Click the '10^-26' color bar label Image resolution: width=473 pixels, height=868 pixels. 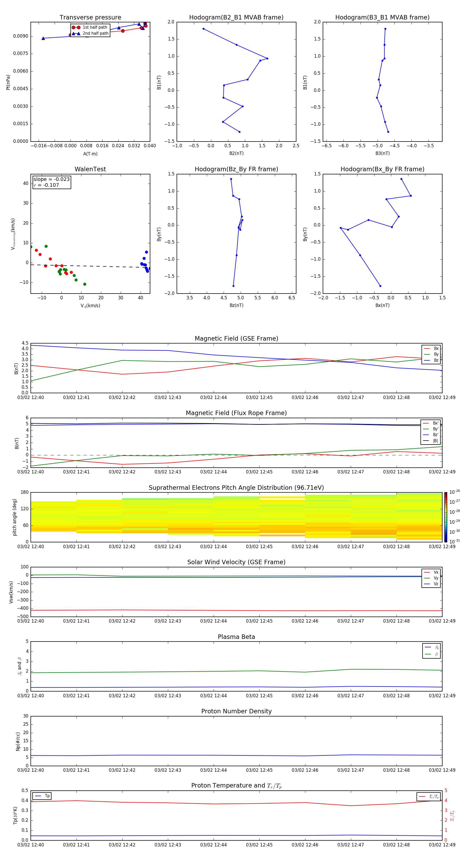pyautogui.click(x=455, y=492)
